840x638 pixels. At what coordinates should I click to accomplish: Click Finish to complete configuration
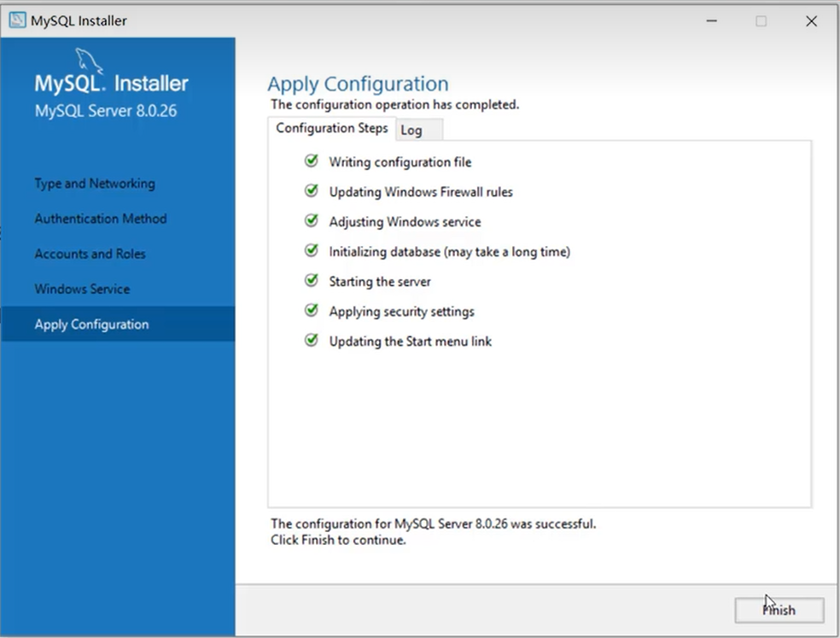click(779, 610)
